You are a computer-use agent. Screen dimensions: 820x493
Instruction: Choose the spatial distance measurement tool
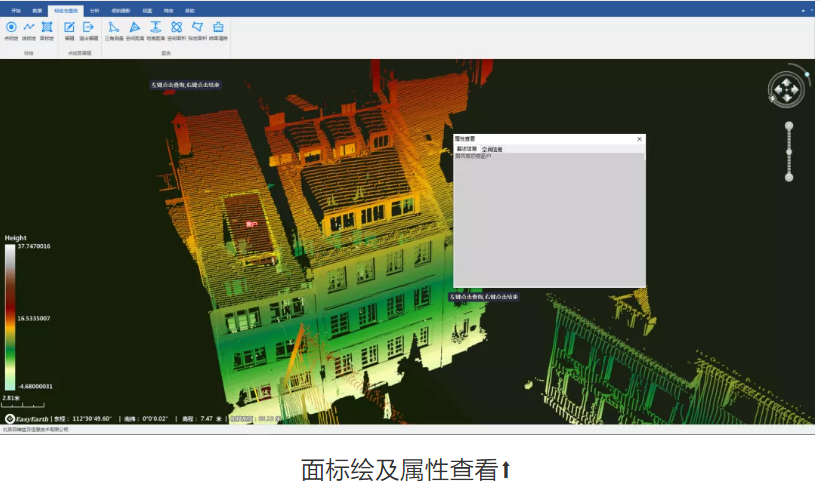pyautogui.click(x=134, y=28)
